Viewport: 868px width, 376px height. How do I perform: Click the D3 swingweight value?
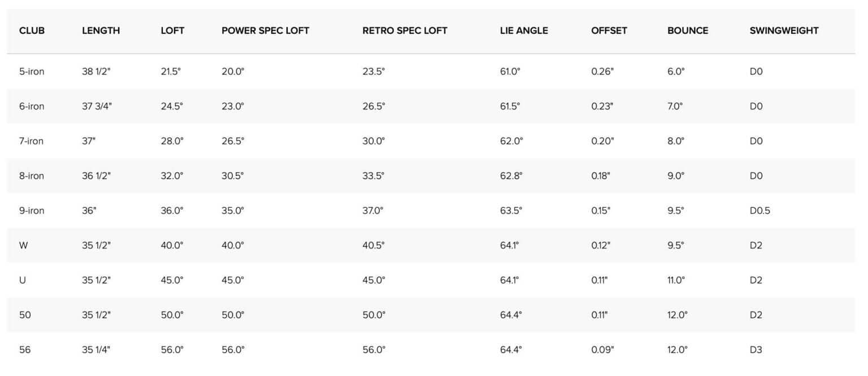pos(756,350)
